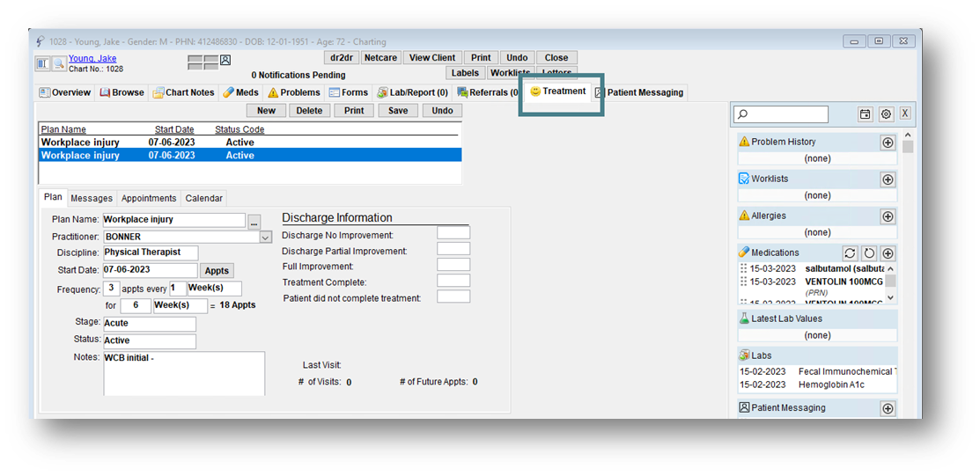Click the Stage field showing Acute
The image size is (980, 476).
point(149,324)
